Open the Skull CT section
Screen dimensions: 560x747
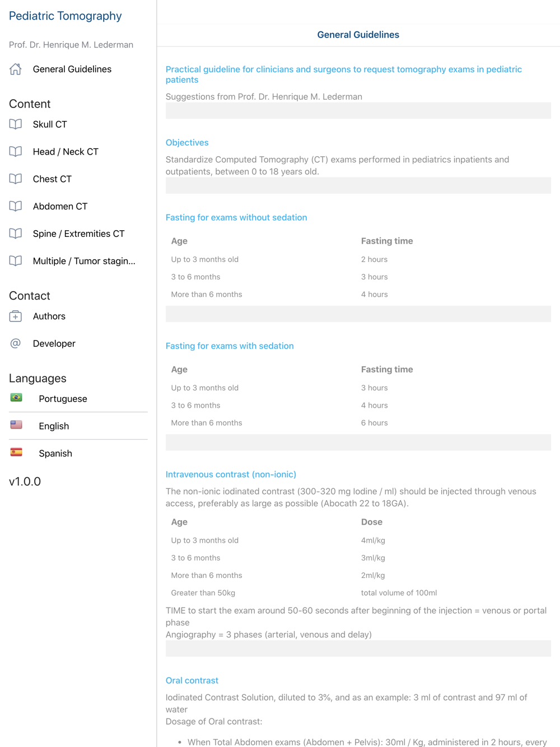(50, 124)
